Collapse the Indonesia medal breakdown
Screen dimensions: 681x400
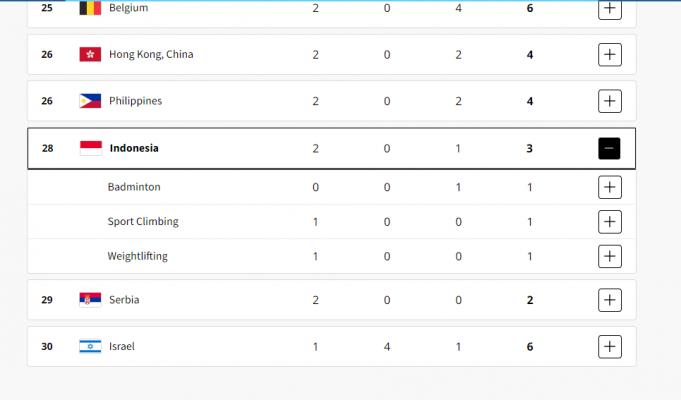click(x=610, y=148)
